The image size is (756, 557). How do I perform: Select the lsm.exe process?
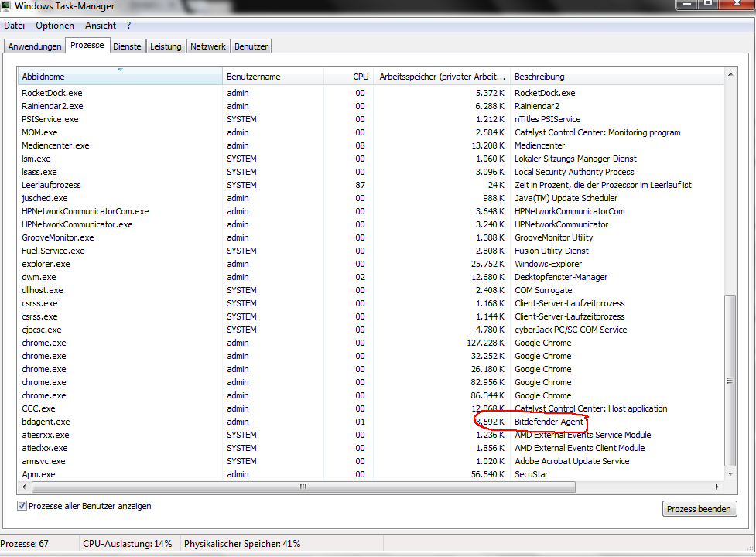click(x=371, y=159)
